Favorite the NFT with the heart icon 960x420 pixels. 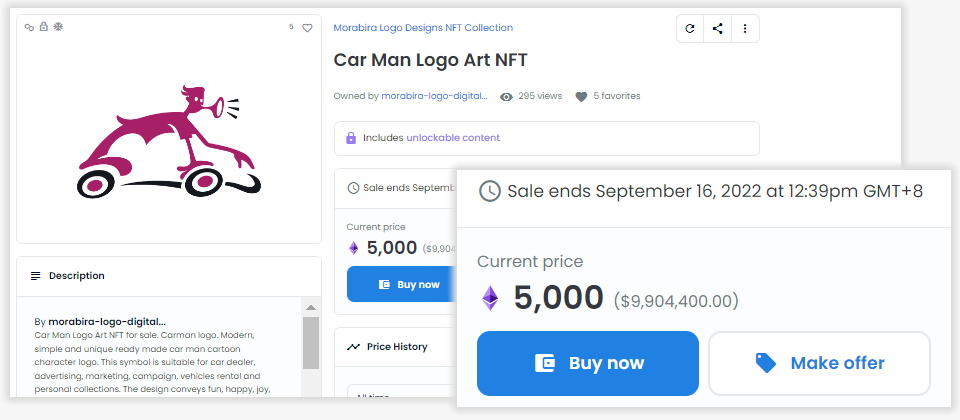(x=308, y=28)
